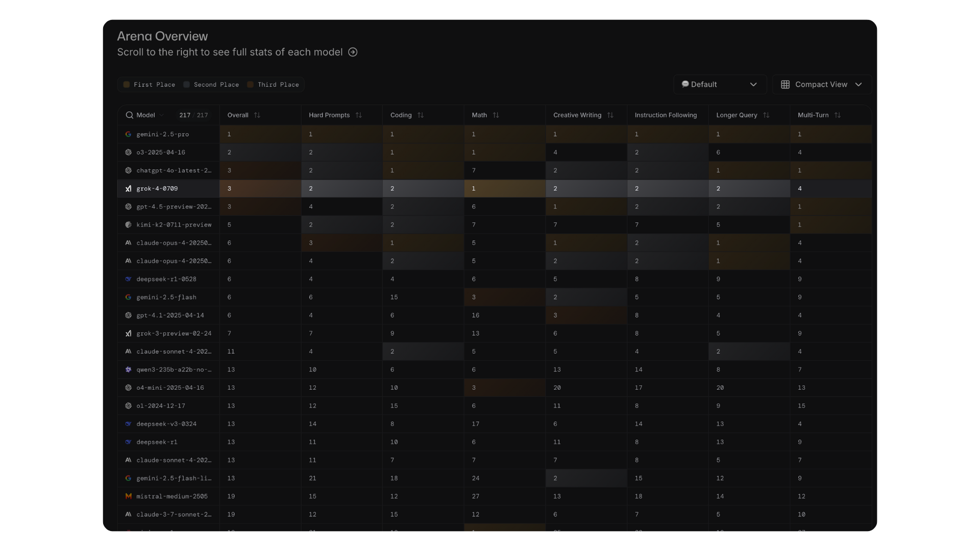Screen dimensions: 980x551
Task: Sort by Longer Query column arrows
Action: point(766,115)
